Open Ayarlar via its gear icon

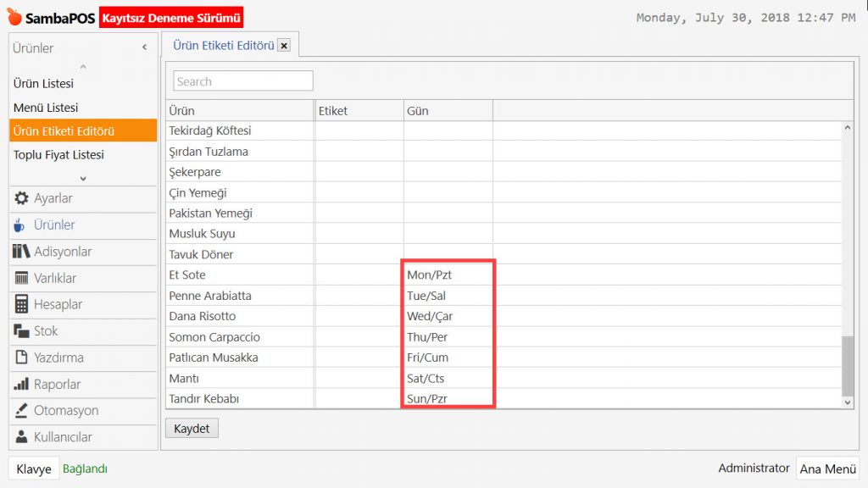point(21,198)
